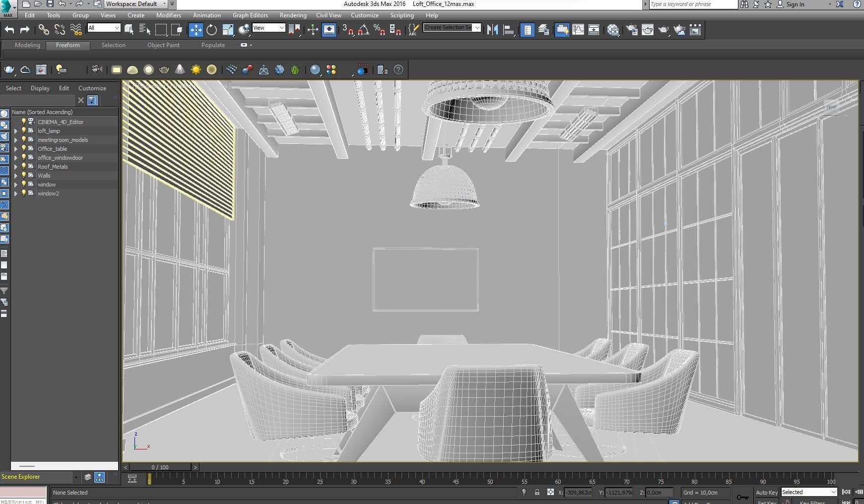The image size is (864, 504).
Task: Click the Sign In link
Action: click(795, 4)
